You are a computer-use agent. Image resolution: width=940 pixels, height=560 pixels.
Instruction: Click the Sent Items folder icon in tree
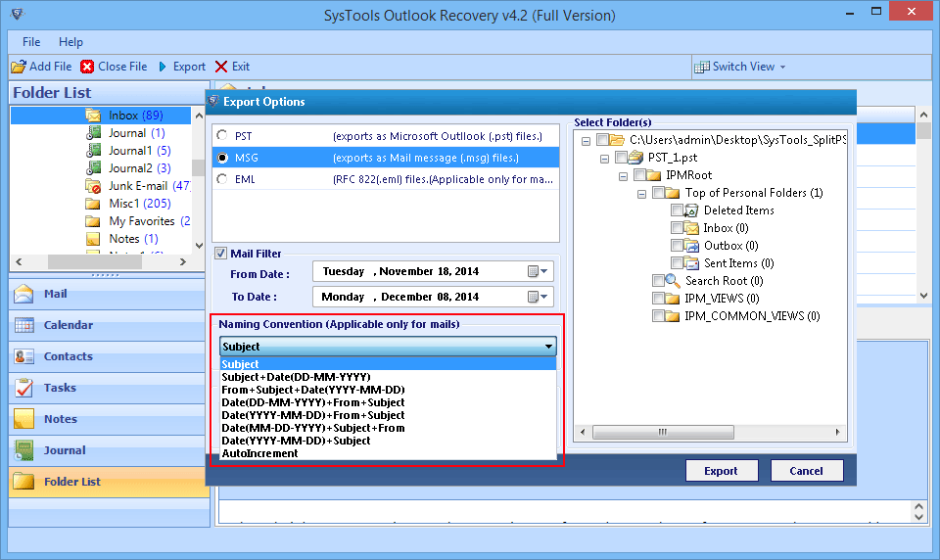coord(691,263)
